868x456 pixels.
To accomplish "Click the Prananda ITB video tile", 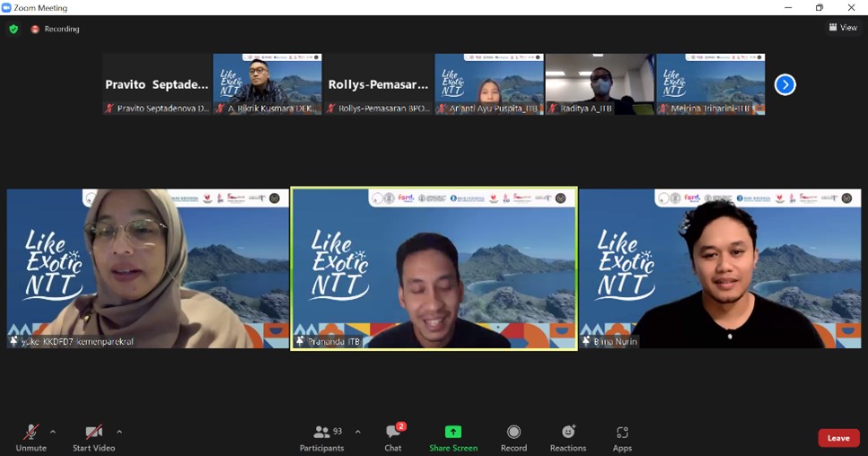I will [x=434, y=268].
